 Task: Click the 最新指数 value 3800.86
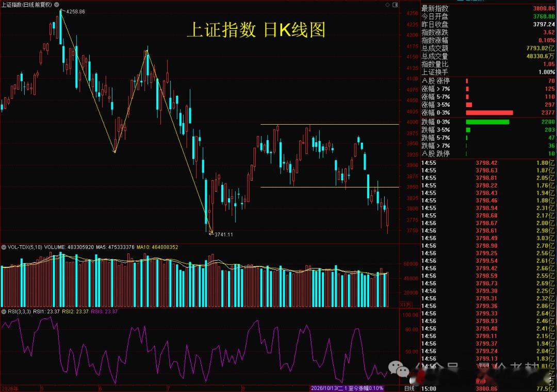point(544,9)
